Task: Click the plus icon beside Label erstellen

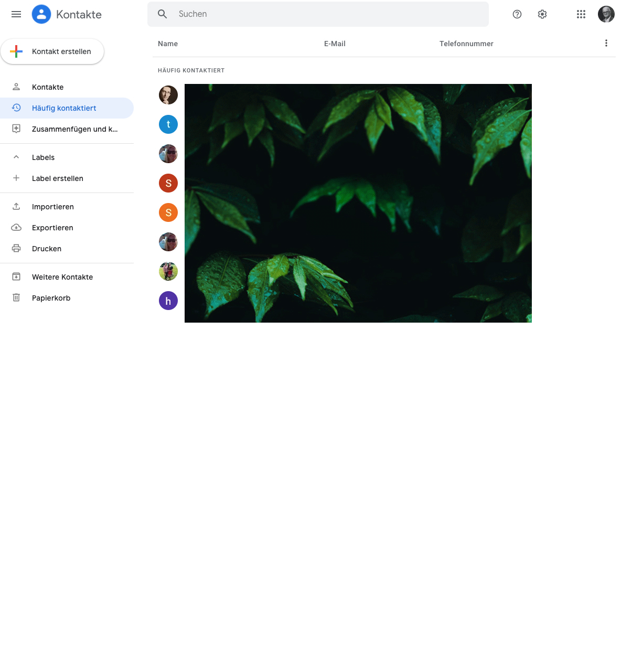Action: coord(16,178)
